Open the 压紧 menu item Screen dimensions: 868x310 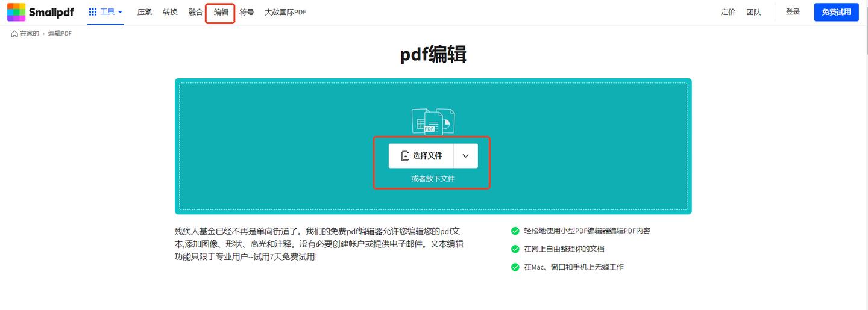(x=145, y=12)
